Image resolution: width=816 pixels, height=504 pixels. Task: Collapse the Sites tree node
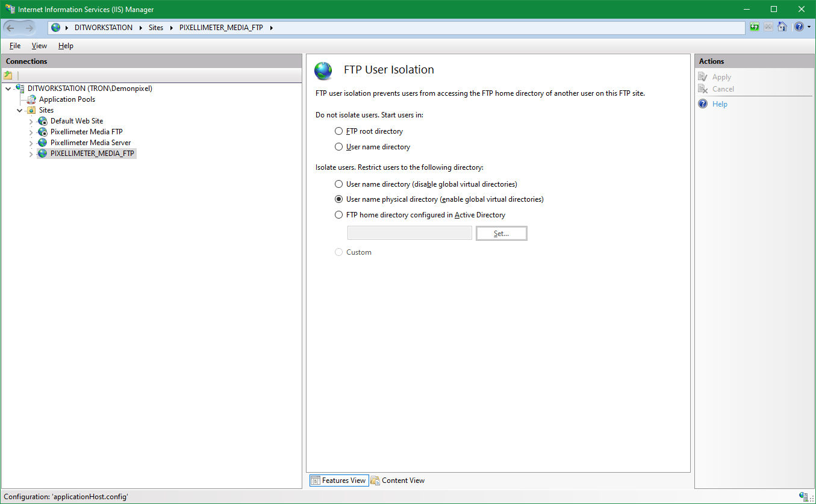(20, 110)
